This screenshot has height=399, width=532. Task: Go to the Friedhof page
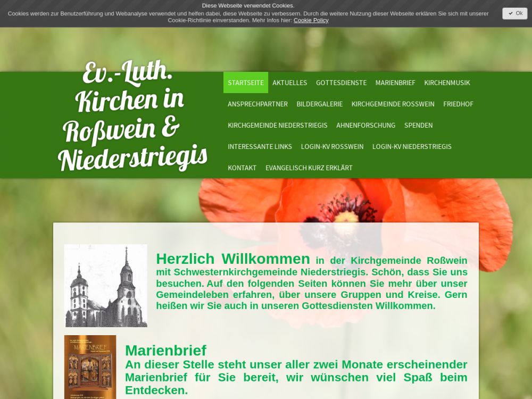(x=458, y=104)
